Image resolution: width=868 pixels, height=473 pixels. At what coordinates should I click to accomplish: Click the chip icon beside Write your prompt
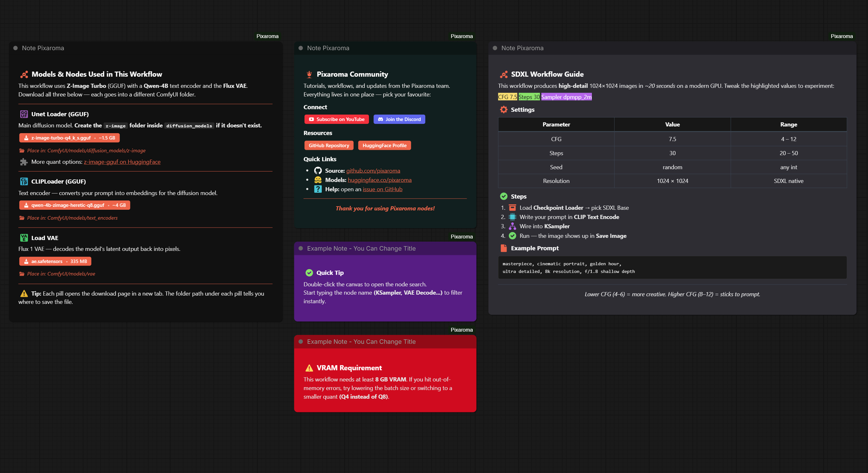(513, 217)
